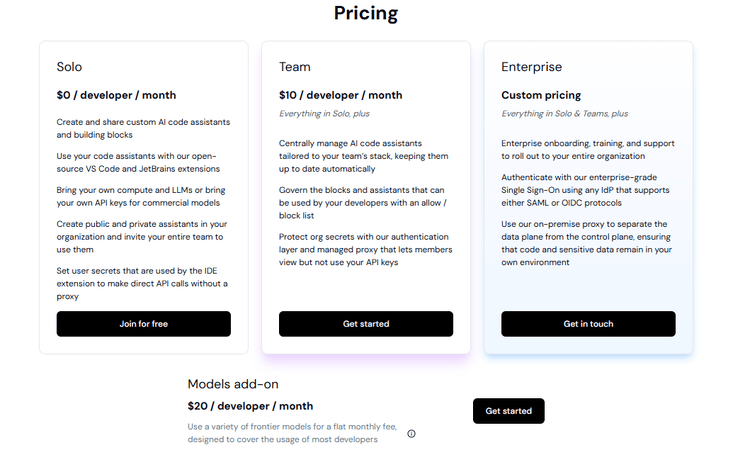Click the on-premise proxy feature paragraph

tap(586, 243)
